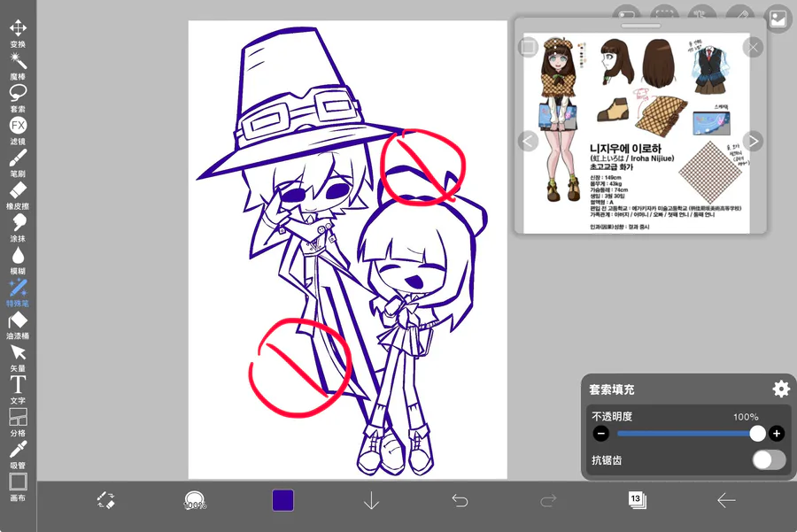Show the previous reference image
The height and width of the screenshot is (532, 797).
(x=528, y=141)
